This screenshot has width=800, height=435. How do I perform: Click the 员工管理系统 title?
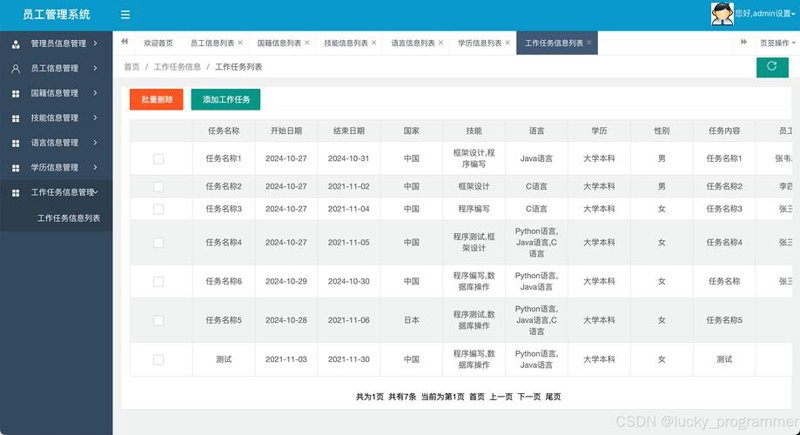pyautogui.click(x=57, y=14)
